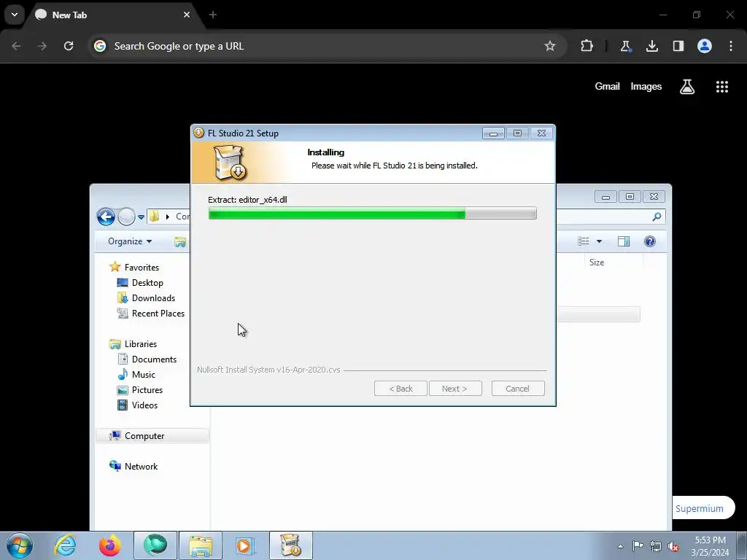Open the Gmail link
Viewport: 747px width, 560px height.
(x=608, y=87)
